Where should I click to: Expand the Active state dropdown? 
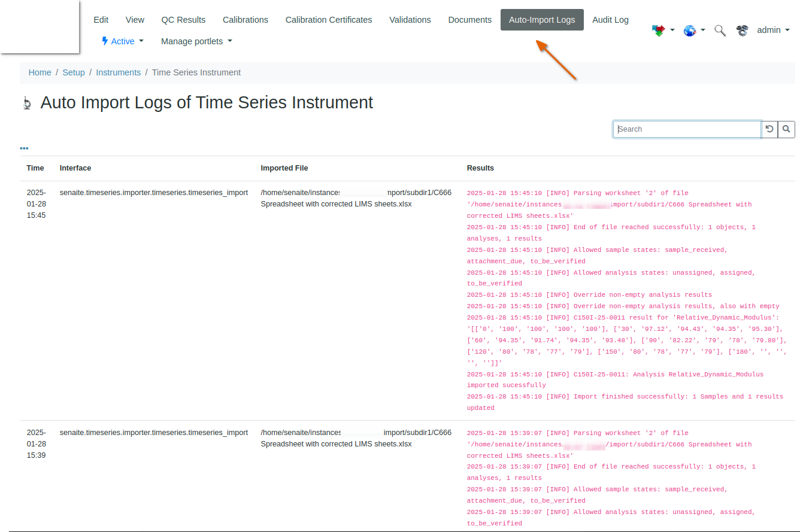pyautogui.click(x=123, y=41)
